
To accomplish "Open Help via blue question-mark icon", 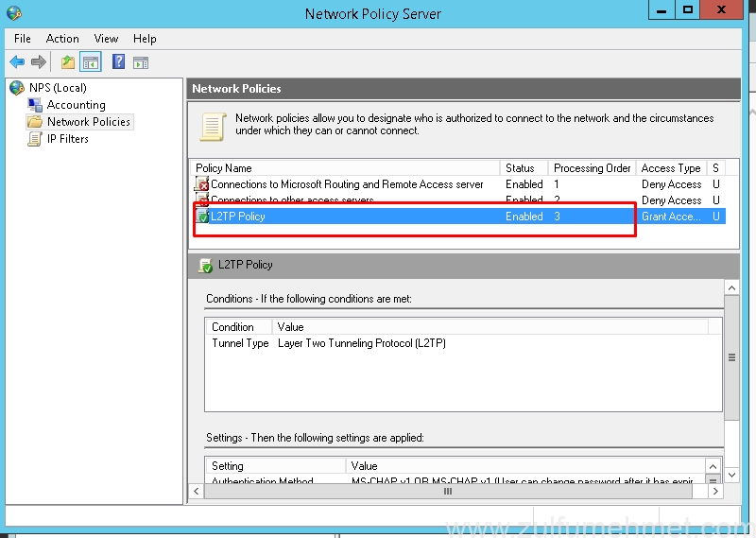I will [119, 61].
